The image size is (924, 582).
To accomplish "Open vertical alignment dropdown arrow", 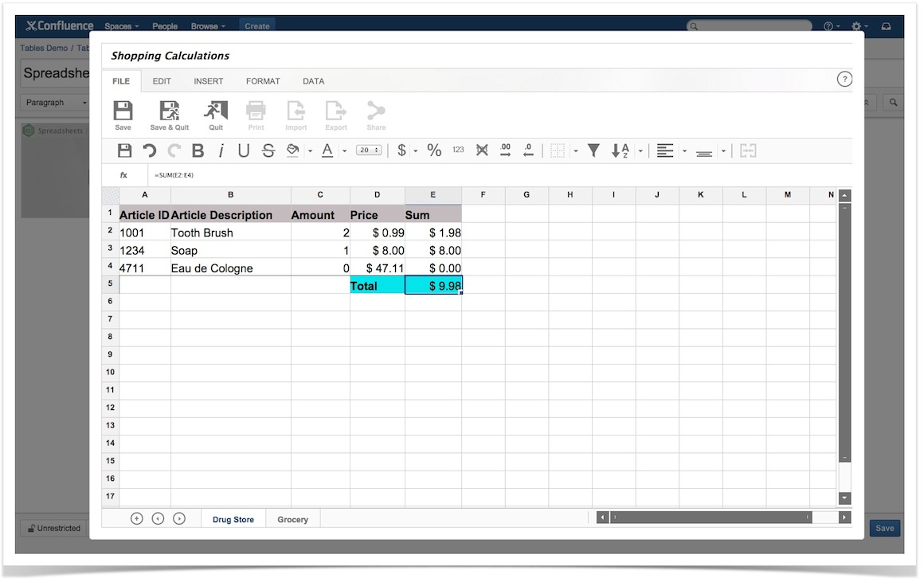I will tap(723, 151).
